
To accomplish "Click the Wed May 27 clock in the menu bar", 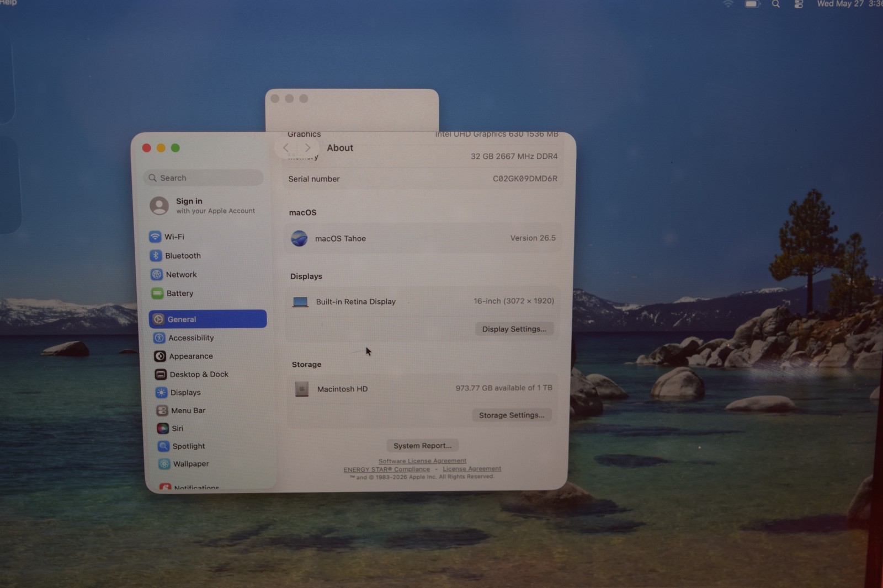I will click(849, 4).
